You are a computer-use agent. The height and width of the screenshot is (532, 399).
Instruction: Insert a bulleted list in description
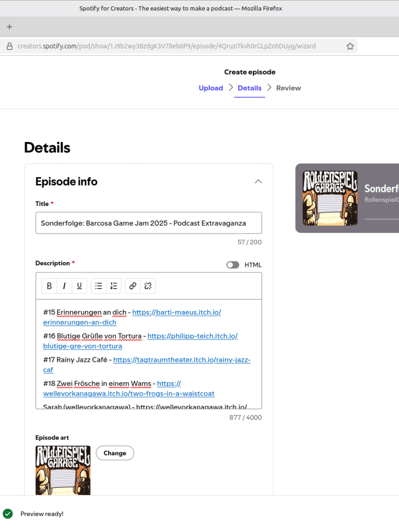point(98,286)
